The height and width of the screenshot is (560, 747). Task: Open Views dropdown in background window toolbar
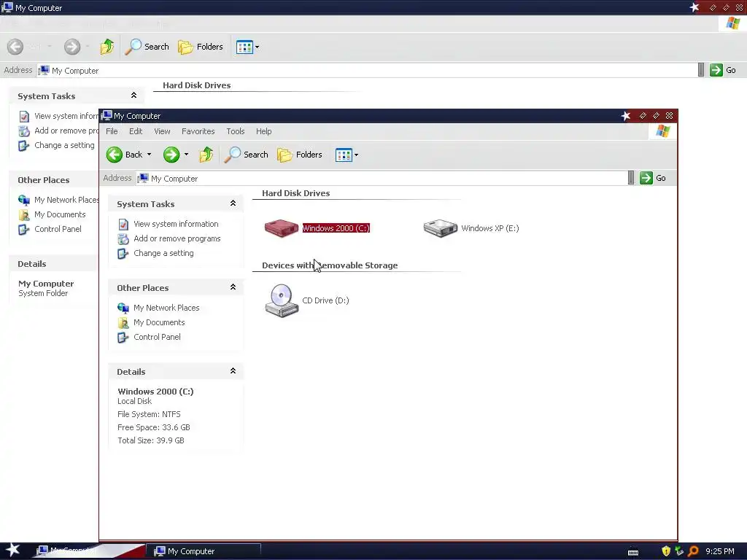(x=258, y=47)
